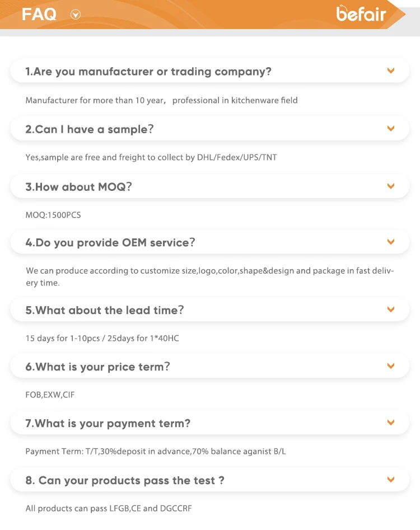Click the befair logo

pyautogui.click(x=361, y=14)
